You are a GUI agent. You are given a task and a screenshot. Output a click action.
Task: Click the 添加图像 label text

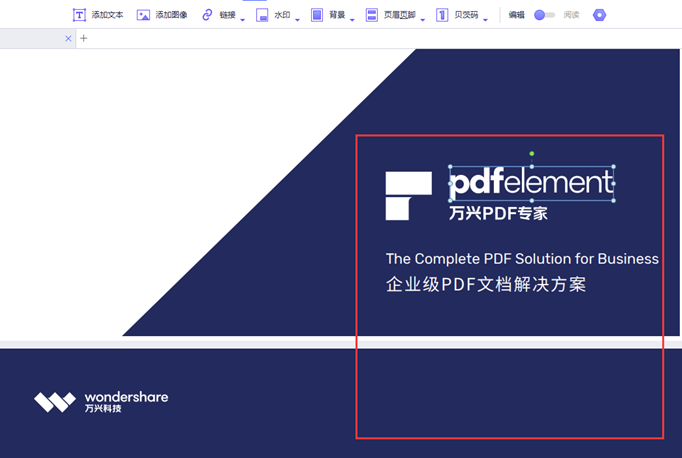171,15
